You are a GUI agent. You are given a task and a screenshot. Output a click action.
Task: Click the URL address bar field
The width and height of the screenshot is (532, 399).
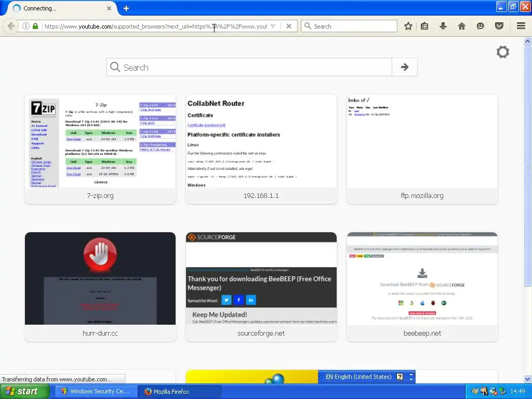click(x=155, y=26)
